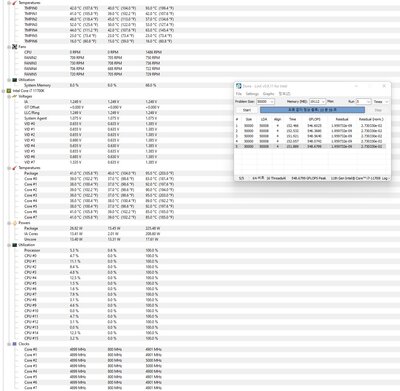Click the Fans category fan icon
Screen dimensions: 400x391
[14, 47]
